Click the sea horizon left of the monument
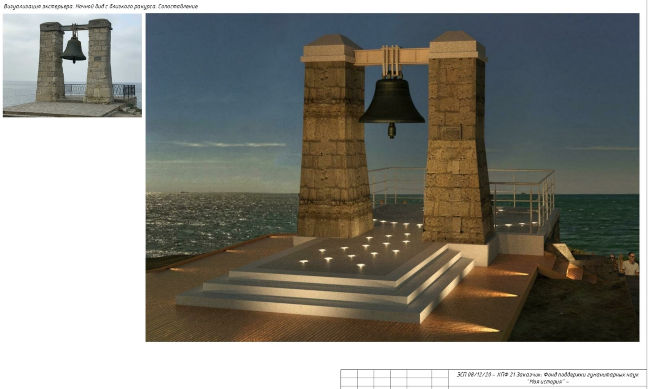 222,193
